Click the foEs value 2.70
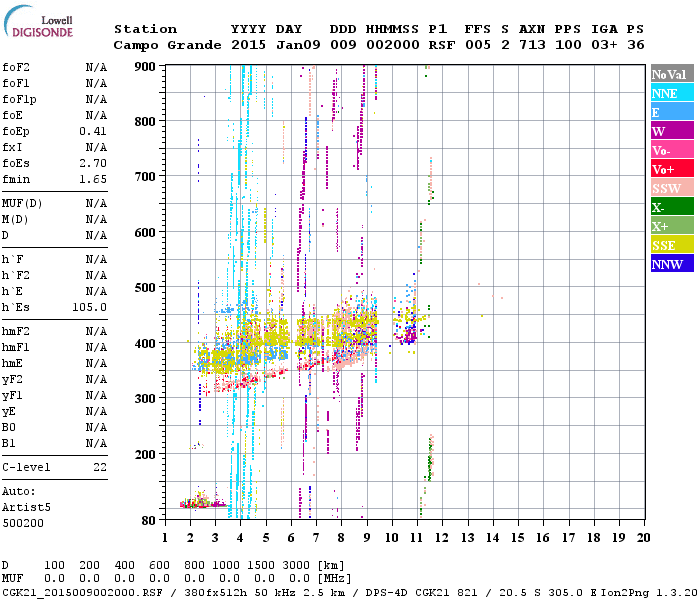Image resolution: width=700 pixels, height=600 pixels. (93, 163)
